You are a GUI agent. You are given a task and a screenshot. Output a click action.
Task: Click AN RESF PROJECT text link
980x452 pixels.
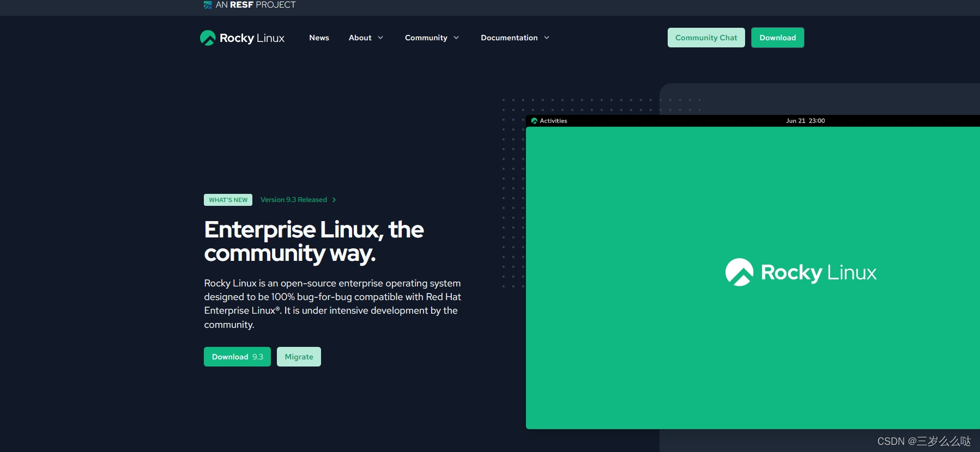(x=256, y=5)
